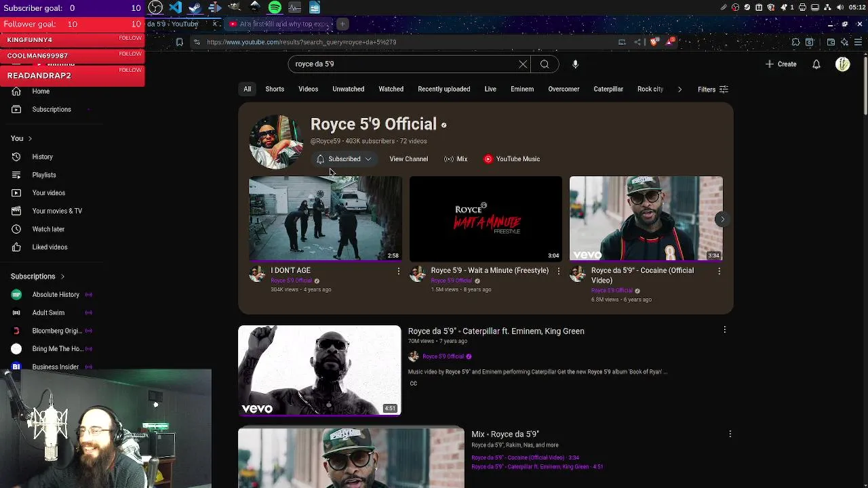Viewport: 868px width, 488px height.
Task: Open YouTube Music link for Royce
Action: click(511, 159)
